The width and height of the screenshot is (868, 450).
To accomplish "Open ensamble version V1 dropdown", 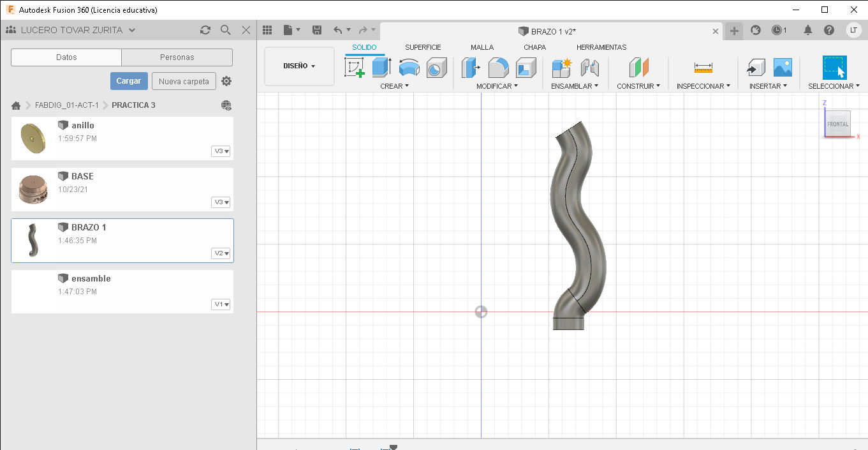I will 221,304.
